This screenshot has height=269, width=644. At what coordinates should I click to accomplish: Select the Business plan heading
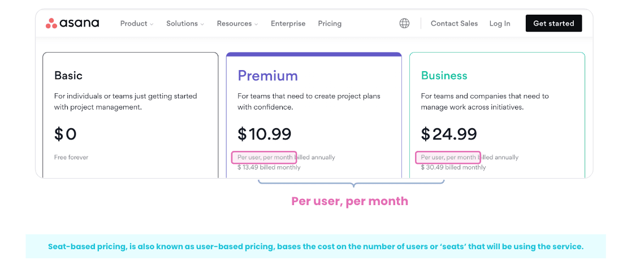coord(444,76)
